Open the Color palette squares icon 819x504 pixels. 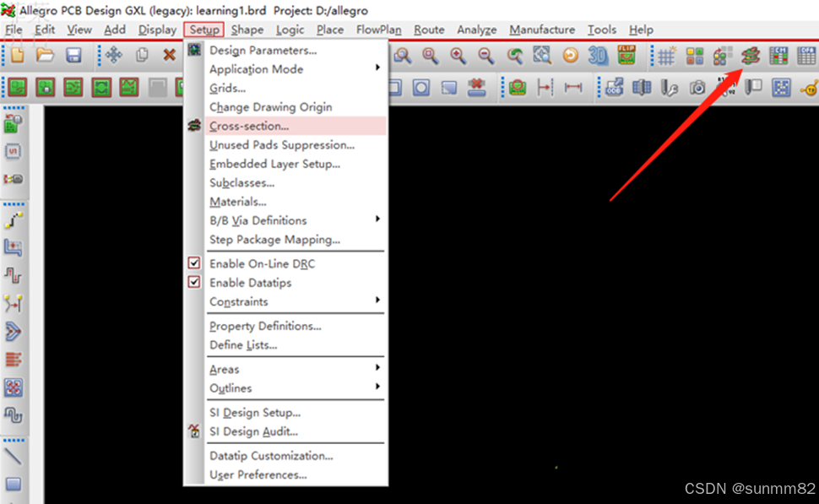695,56
